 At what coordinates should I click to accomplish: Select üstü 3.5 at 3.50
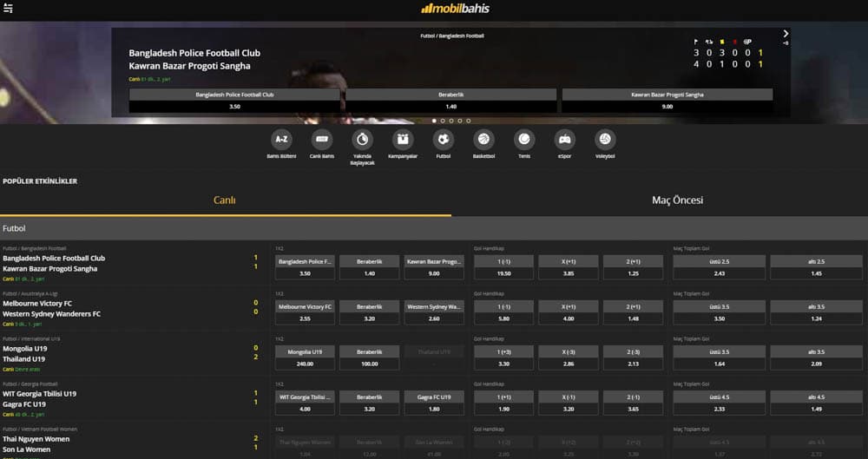coord(719,313)
